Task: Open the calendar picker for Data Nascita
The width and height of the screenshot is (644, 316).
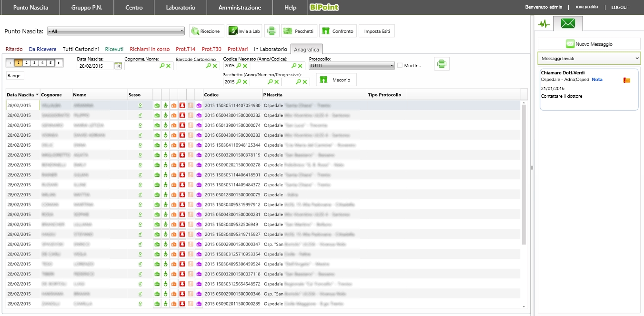Action: pos(118,66)
